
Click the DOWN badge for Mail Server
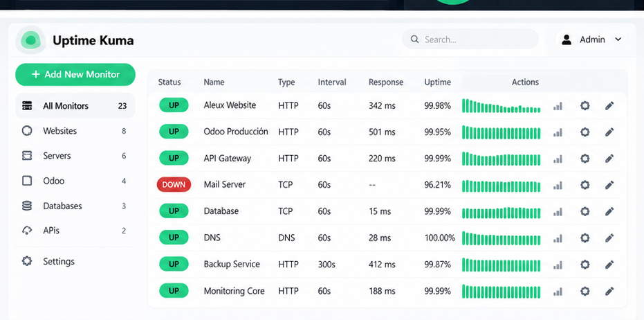[174, 185]
